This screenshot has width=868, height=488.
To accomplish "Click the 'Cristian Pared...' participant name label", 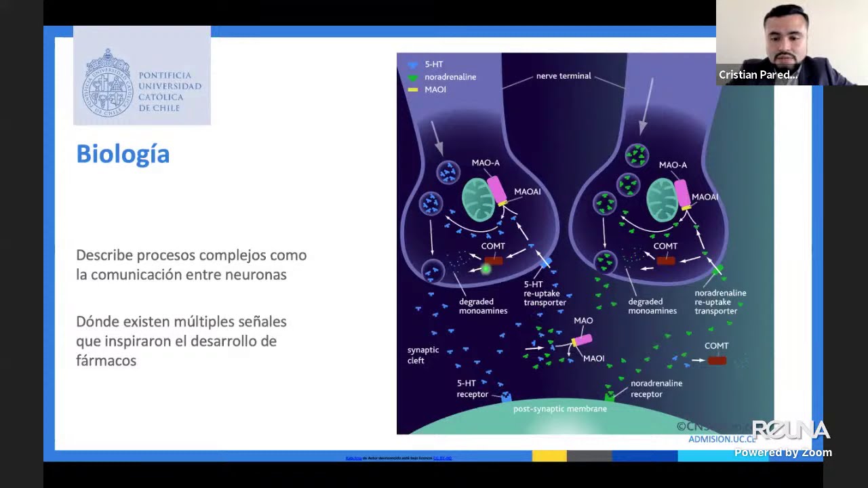I will pyautogui.click(x=758, y=75).
